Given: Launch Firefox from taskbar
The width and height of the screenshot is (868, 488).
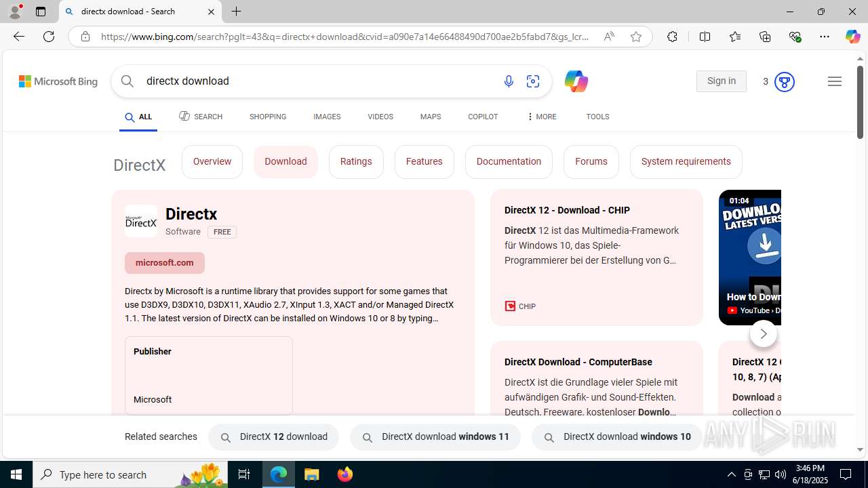Looking at the screenshot, I should pos(345,474).
